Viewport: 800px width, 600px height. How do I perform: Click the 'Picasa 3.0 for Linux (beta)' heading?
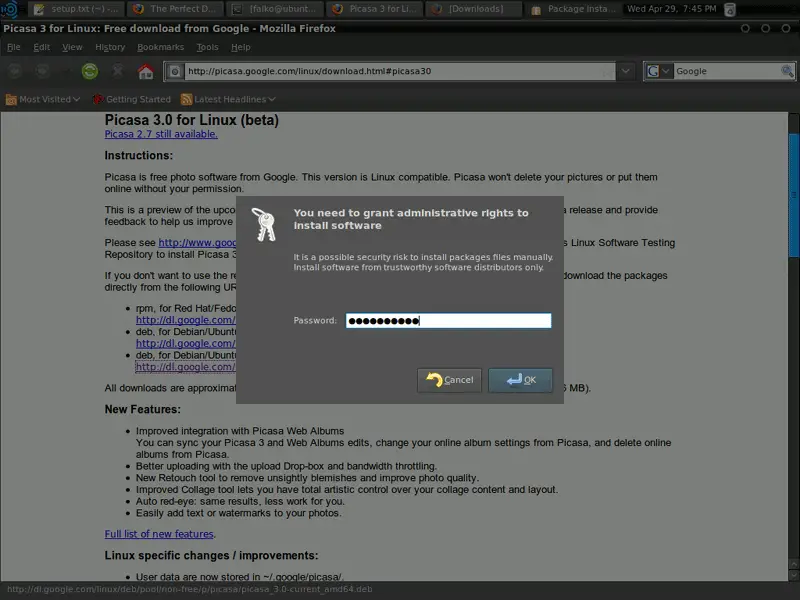pos(192,120)
